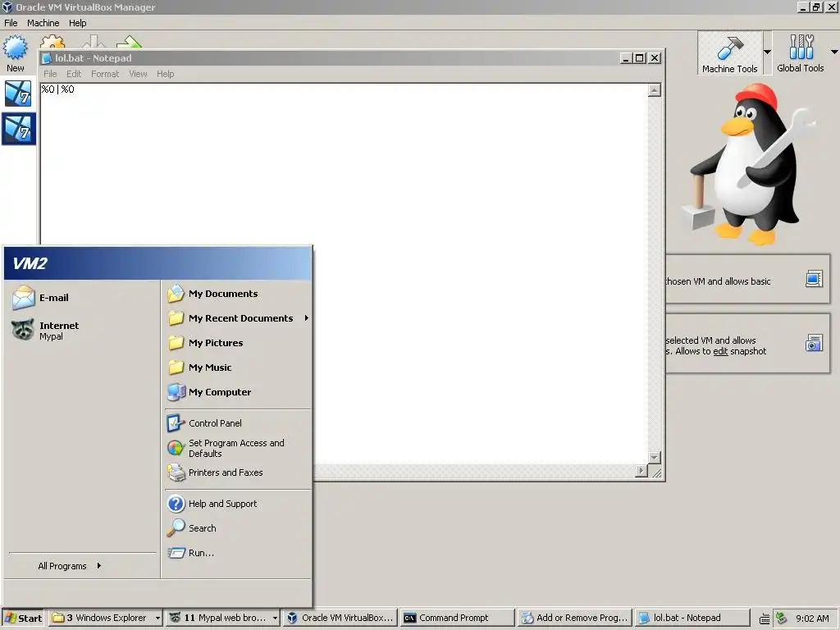Switch to Add or Remove Programs taskbar button

tap(575, 618)
